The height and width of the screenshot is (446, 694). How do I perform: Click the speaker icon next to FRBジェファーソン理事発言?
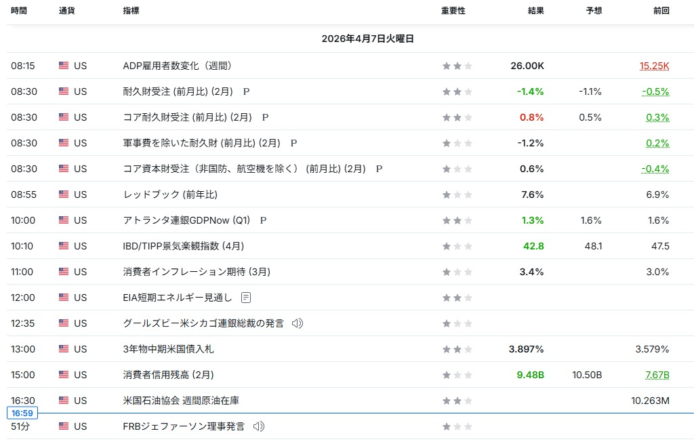pos(259,426)
